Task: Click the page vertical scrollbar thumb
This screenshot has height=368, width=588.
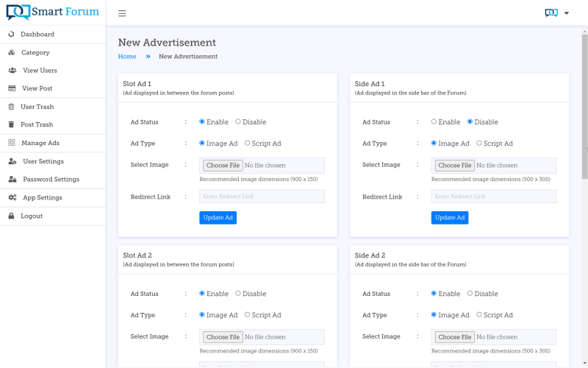Action: click(x=584, y=106)
